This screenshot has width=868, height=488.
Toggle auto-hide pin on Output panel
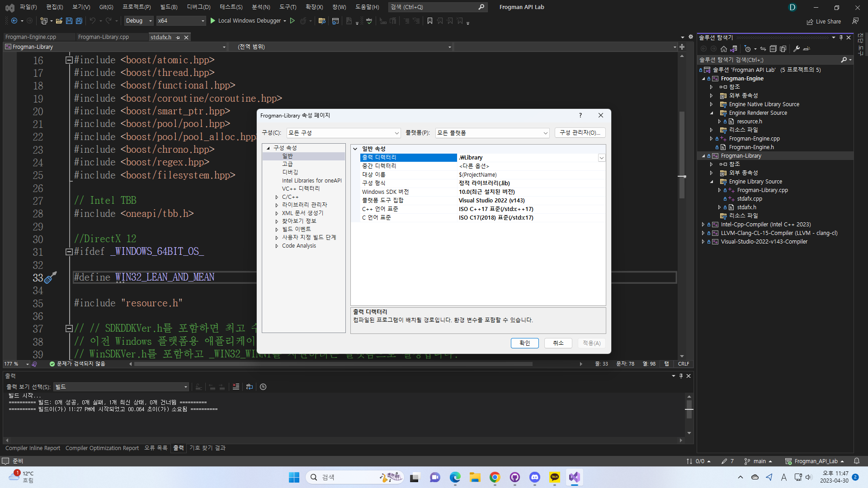pyautogui.click(x=681, y=376)
